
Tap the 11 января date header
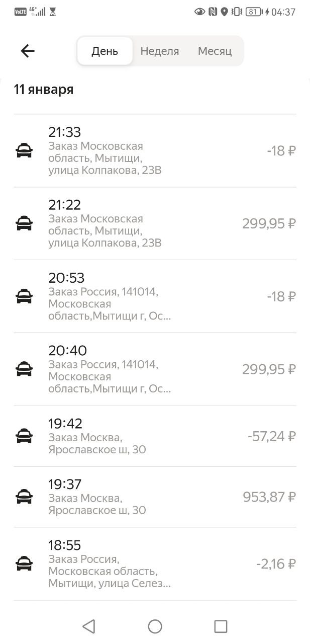pyautogui.click(x=44, y=90)
